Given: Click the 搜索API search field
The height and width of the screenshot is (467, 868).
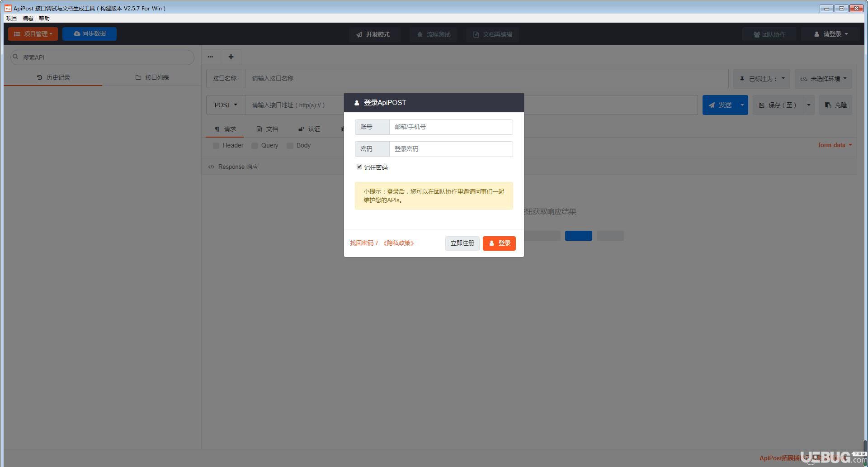Looking at the screenshot, I should 102,57.
